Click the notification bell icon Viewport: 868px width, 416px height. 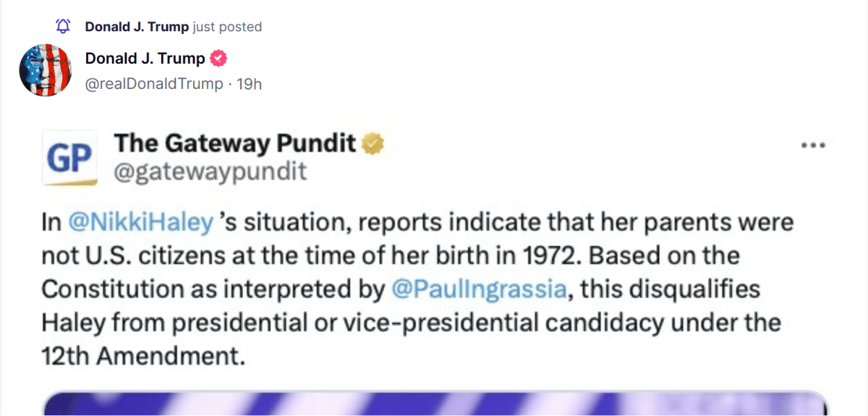64,27
